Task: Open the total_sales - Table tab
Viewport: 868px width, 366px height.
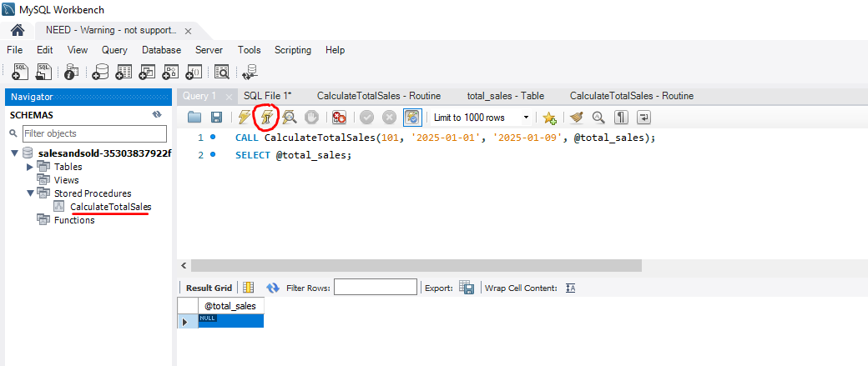Action: click(x=506, y=96)
